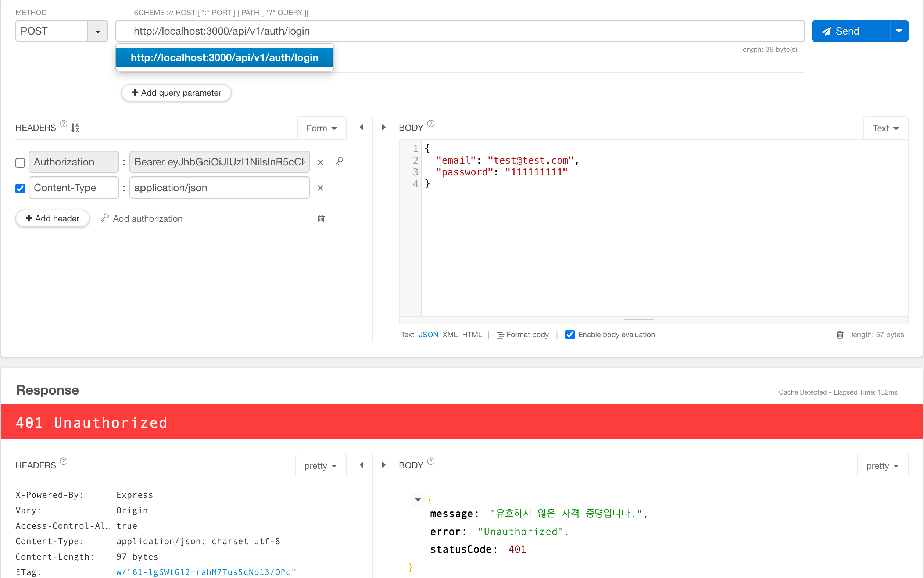
Task: Click the 401 Unauthorized status banner
Action: tap(462, 422)
